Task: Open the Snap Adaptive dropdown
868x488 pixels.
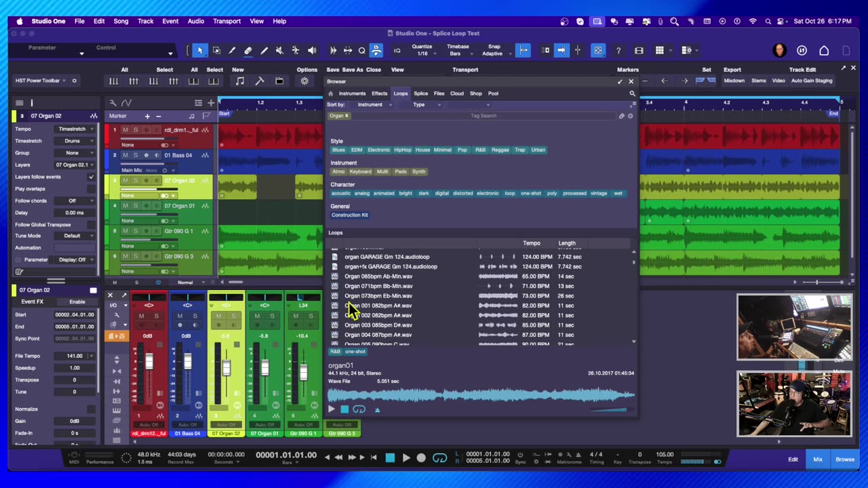Action: (494, 50)
